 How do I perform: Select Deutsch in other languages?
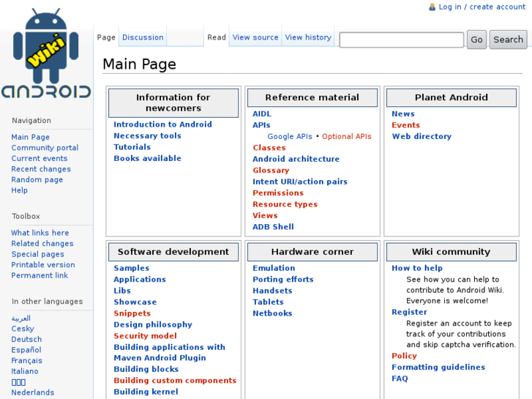[26, 340]
